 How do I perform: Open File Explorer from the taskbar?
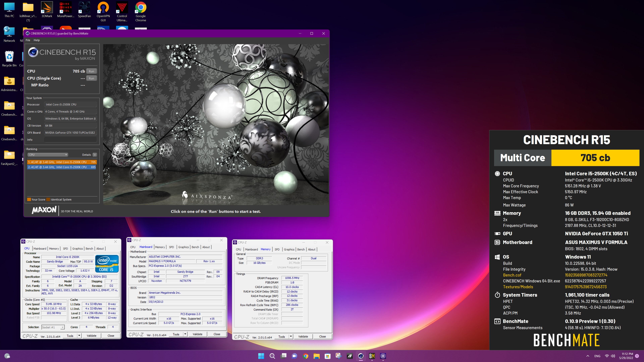pyautogui.click(x=316, y=356)
